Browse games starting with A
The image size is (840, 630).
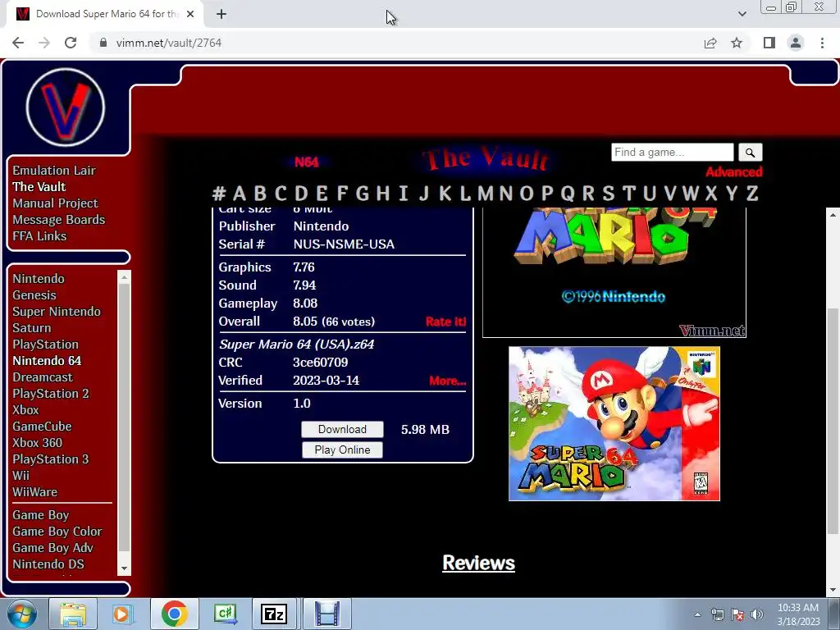click(240, 193)
